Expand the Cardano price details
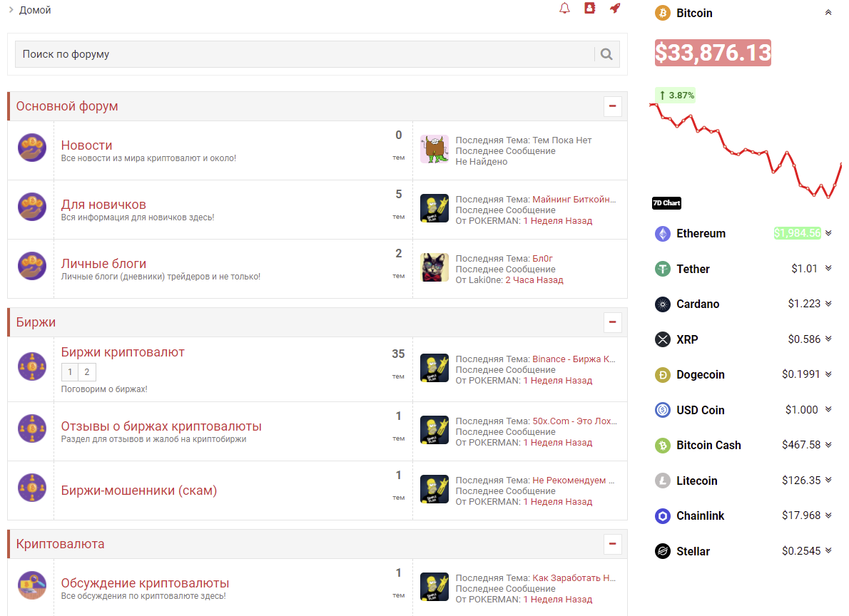Screen dimensions: 849x616 coord(828,304)
